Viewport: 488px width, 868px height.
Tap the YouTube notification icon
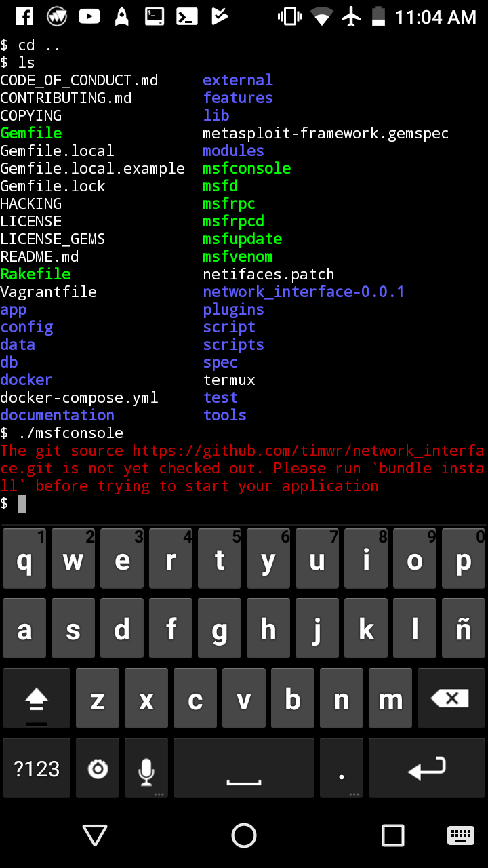tap(89, 17)
